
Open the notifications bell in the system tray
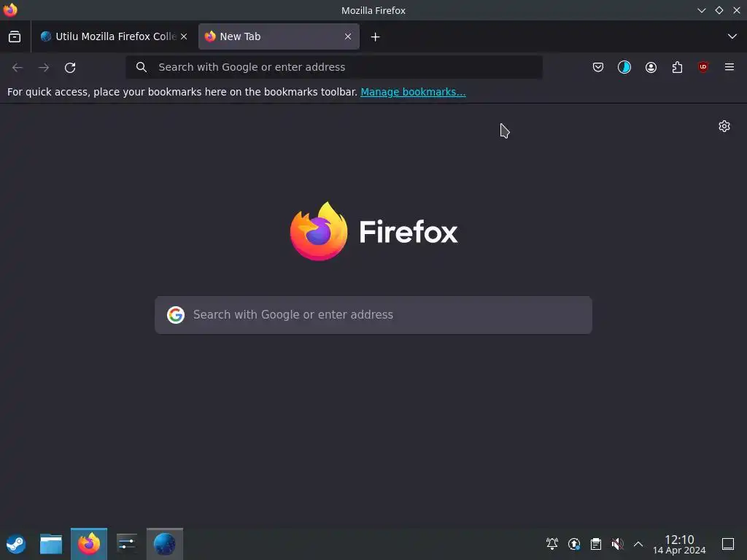point(552,544)
